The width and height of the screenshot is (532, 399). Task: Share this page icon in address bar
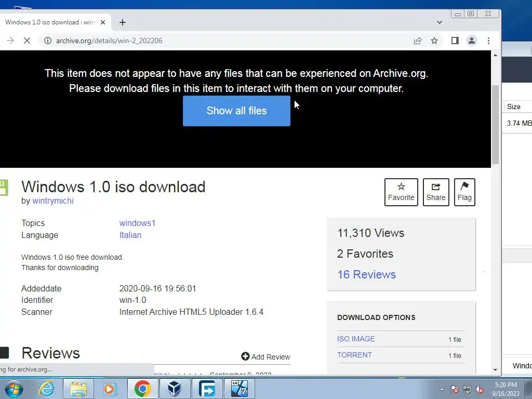418,41
